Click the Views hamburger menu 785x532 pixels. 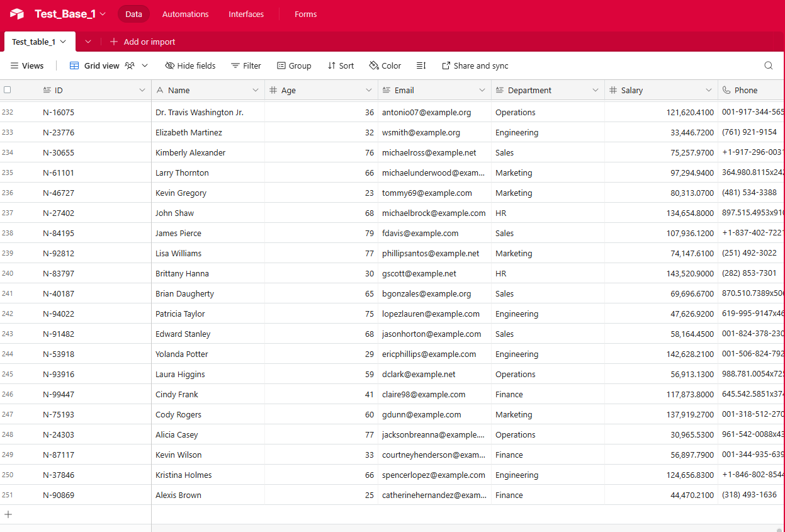[27, 65]
